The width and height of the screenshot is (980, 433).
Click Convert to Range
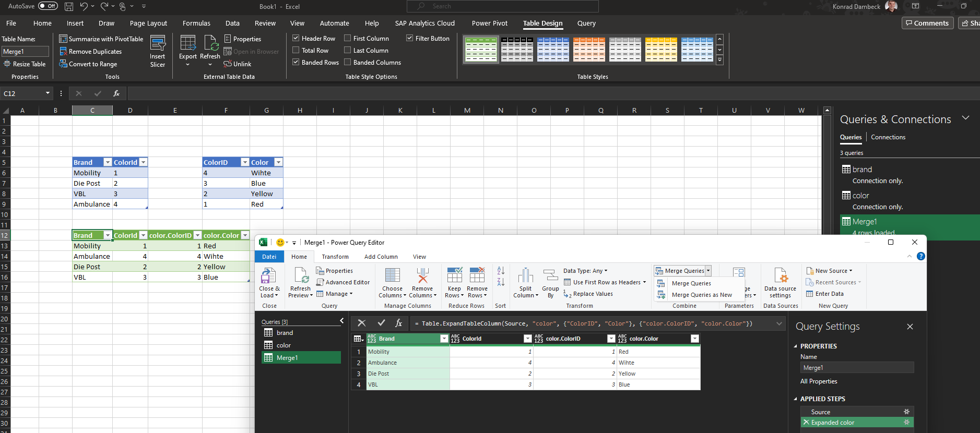click(x=88, y=64)
